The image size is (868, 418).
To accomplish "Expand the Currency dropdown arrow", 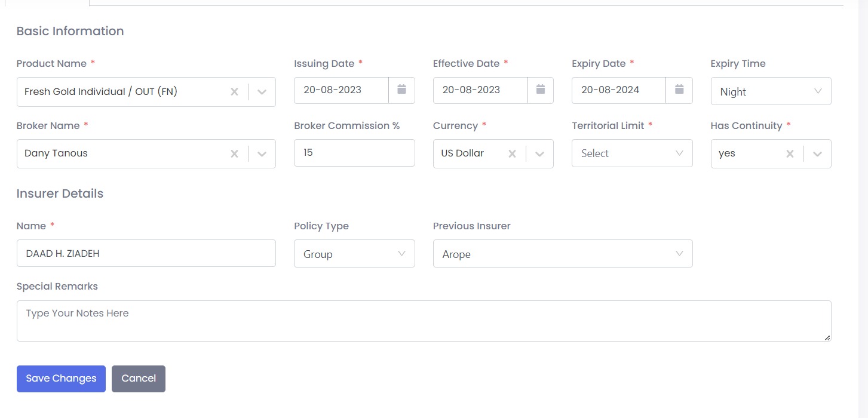I will (539, 154).
